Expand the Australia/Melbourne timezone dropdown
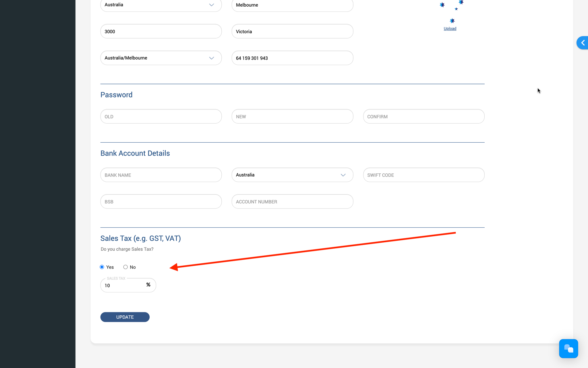This screenshot has height=368, width=588. [x=161, y=58]
